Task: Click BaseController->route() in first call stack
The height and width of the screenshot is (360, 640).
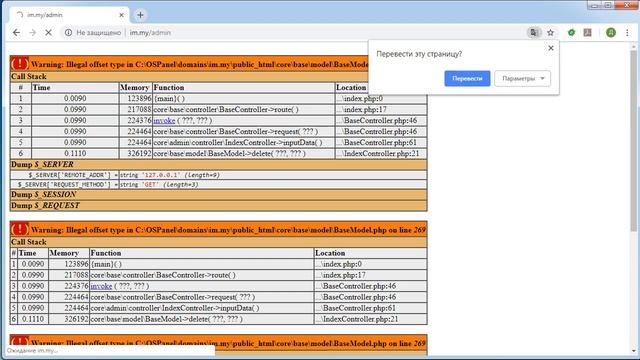Action: [x=226, y=109]
